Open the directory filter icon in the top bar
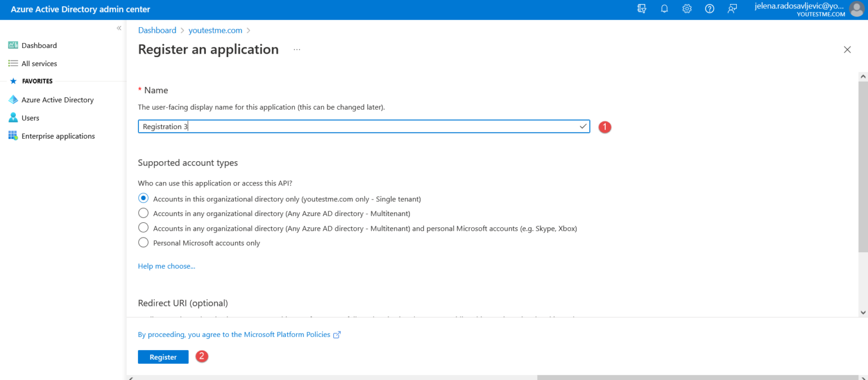 click(641, 9)
